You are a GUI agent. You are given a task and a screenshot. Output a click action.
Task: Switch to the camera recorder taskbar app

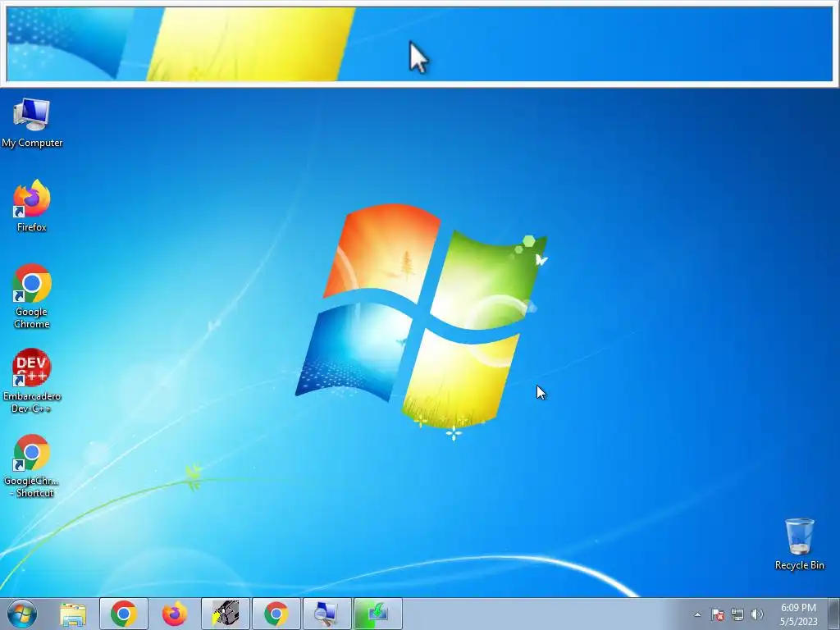coord(226,614)
